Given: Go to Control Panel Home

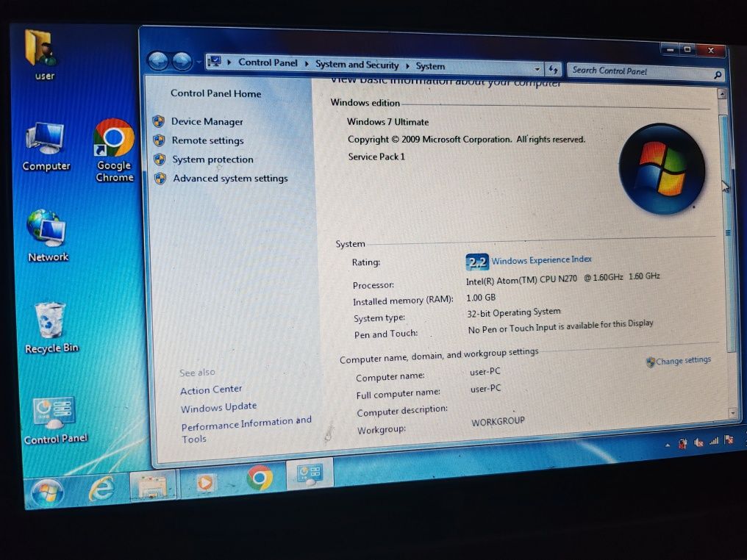Looking at the screenshot, I should coord(216,93).
